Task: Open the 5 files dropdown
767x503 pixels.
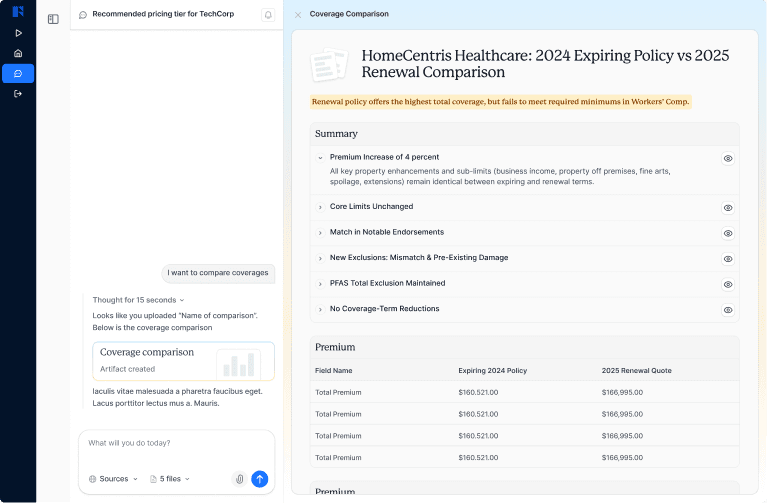Action: 170,479
